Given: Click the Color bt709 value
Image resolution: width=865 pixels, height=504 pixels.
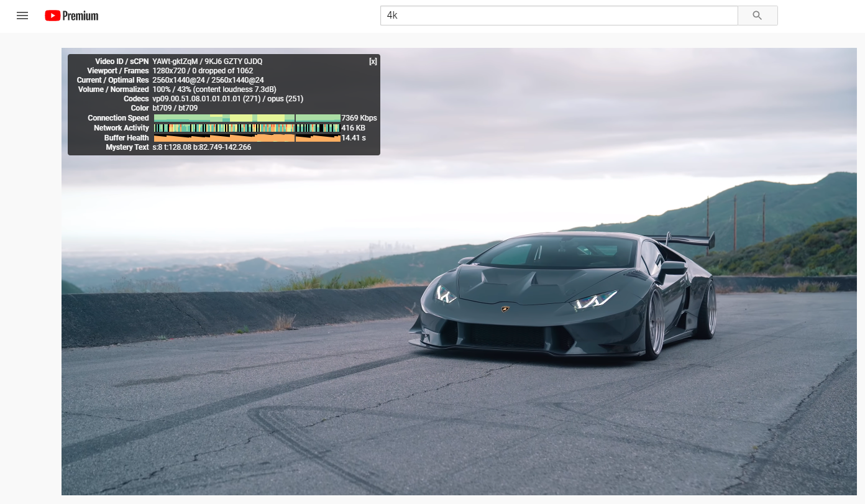Looking at the screenshot, I should click(175, 108).
